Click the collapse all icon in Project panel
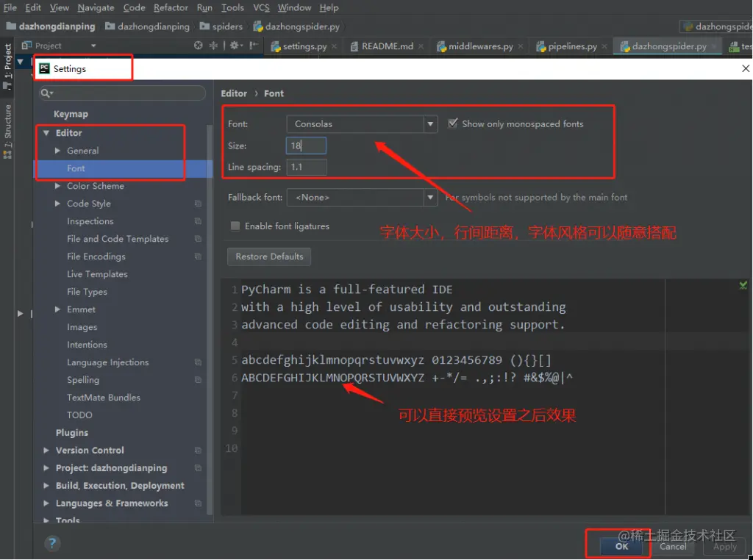 [x=213, y=46]
